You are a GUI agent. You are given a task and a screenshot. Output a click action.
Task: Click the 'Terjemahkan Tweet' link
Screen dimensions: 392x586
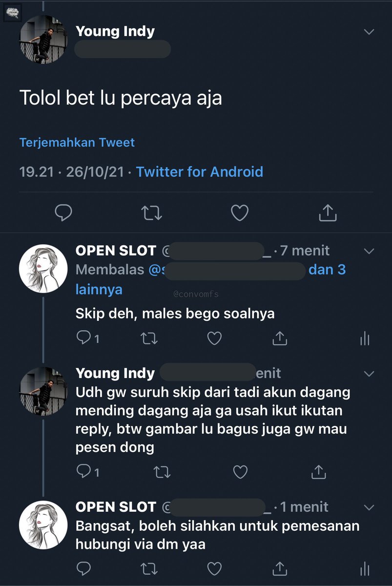click(77, 143)
